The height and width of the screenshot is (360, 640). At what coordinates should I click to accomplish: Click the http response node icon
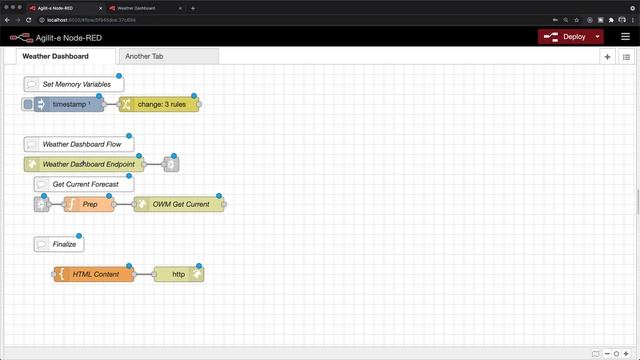pyautogui.click(x=198, y=274)
